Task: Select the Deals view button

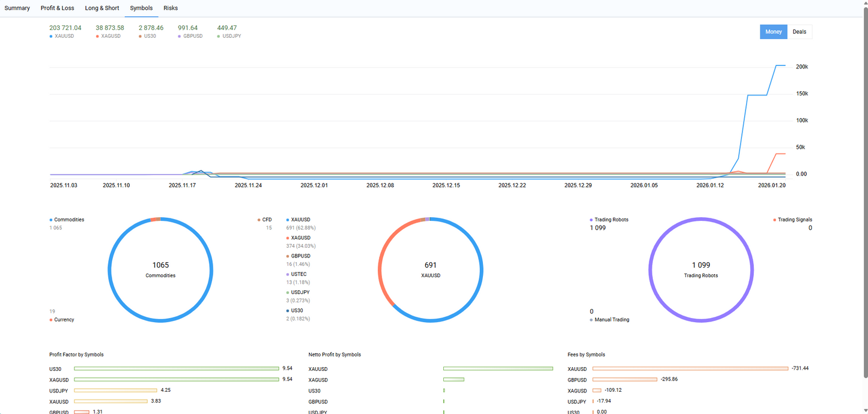Action: 800,31
